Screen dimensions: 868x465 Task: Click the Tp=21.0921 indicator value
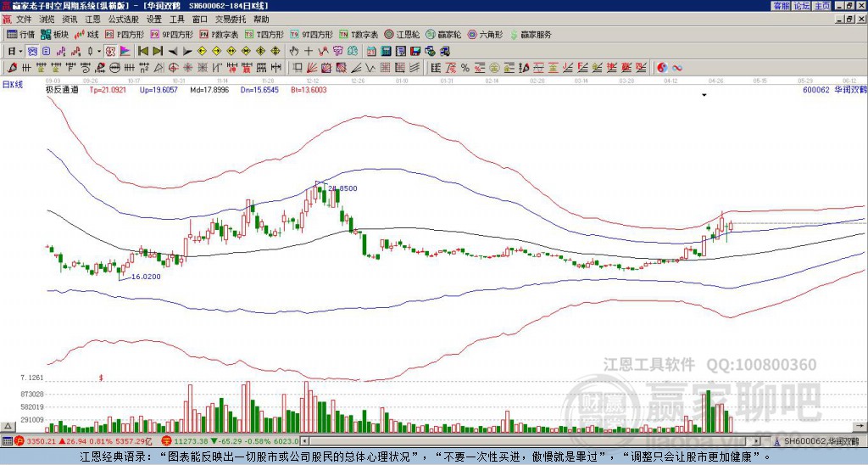coord(108,89)
